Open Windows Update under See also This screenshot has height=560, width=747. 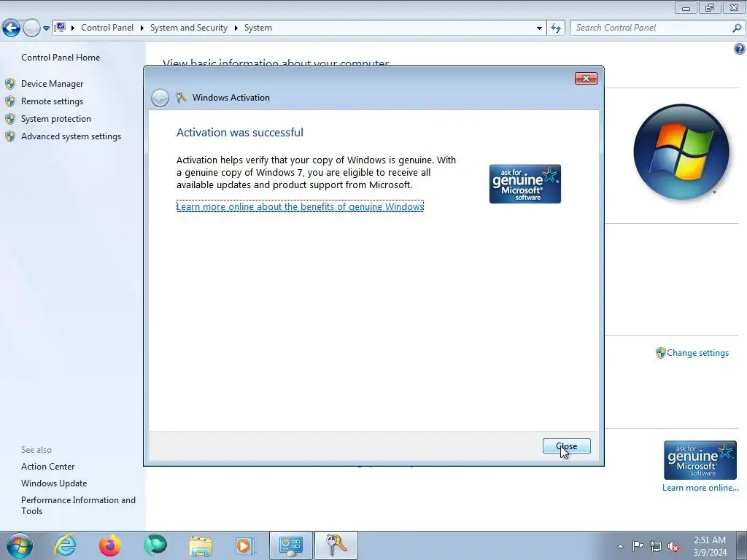tap(54, 483)
